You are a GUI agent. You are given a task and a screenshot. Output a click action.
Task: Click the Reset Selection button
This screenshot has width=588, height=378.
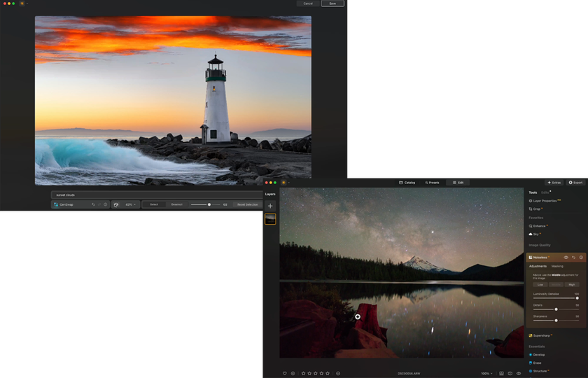click(248, 204)
